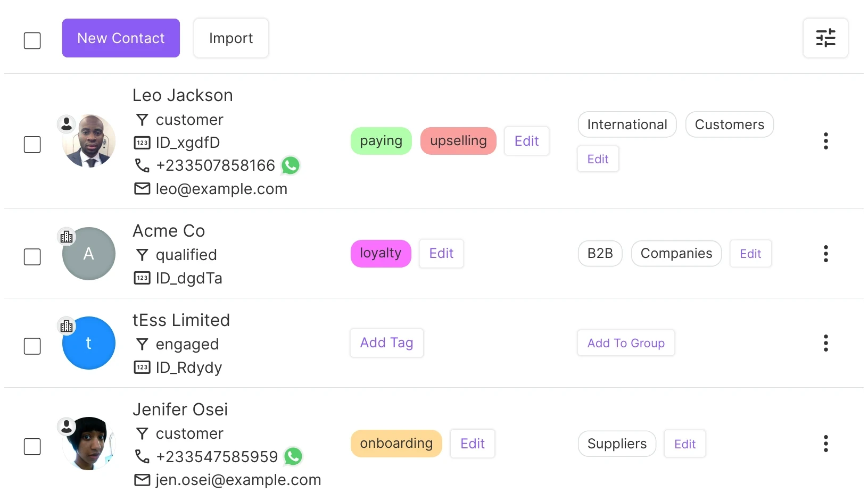Viewport: 868px width, 501px height.
Task: Select the Companies group chip
Action: pyautogui.click(x=676, y=254)
